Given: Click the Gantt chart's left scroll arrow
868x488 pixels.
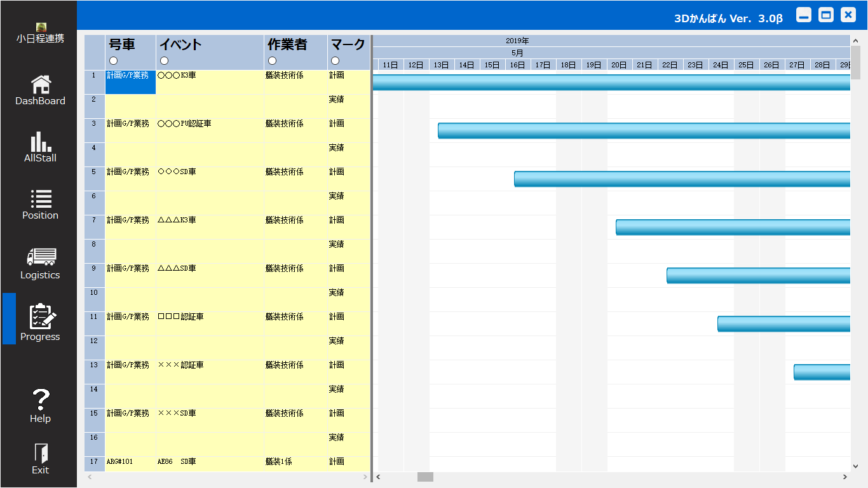Looking at the screenshot, I should coord(378,477).
